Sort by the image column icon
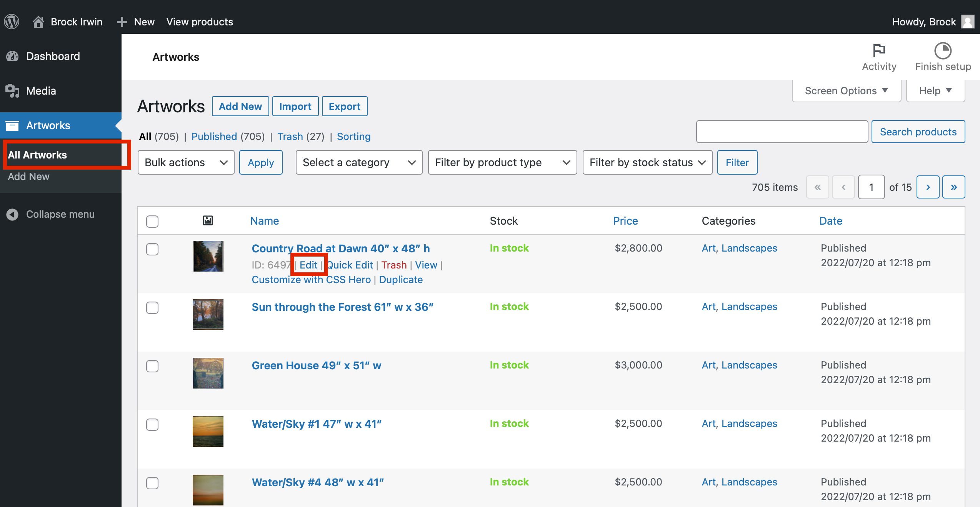Image resolution: width=980 pixels, height=507 pixels. click(208, 220)
